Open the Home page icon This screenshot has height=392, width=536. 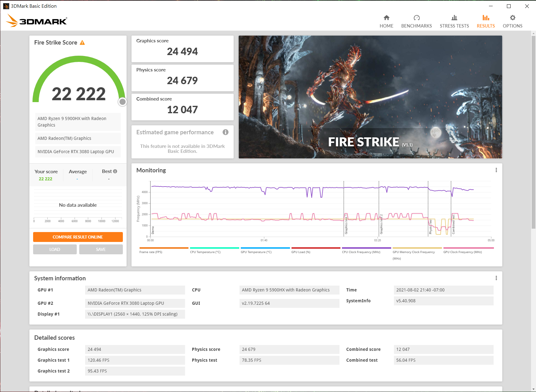click(x=386, y=18)
